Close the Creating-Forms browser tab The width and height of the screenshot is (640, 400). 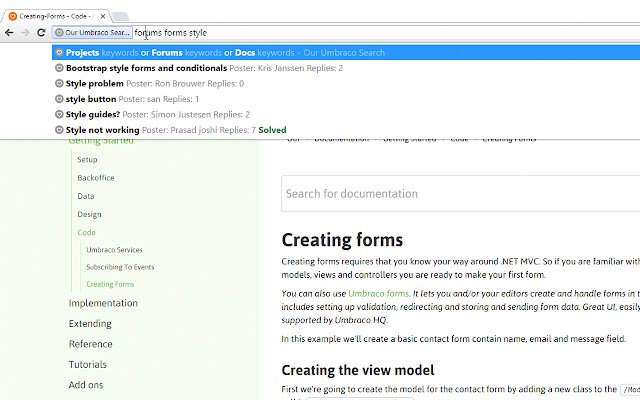pyautogui.click(x=103, y=16)
